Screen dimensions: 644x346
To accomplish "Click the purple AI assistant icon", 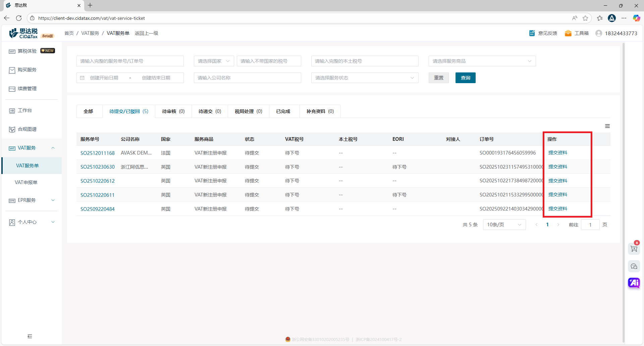I will pyautogui.click(x=634, y=283).
